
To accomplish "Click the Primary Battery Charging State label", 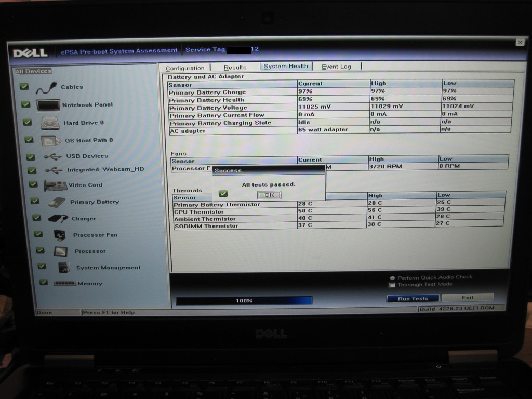I will click(x=220, y=123).
